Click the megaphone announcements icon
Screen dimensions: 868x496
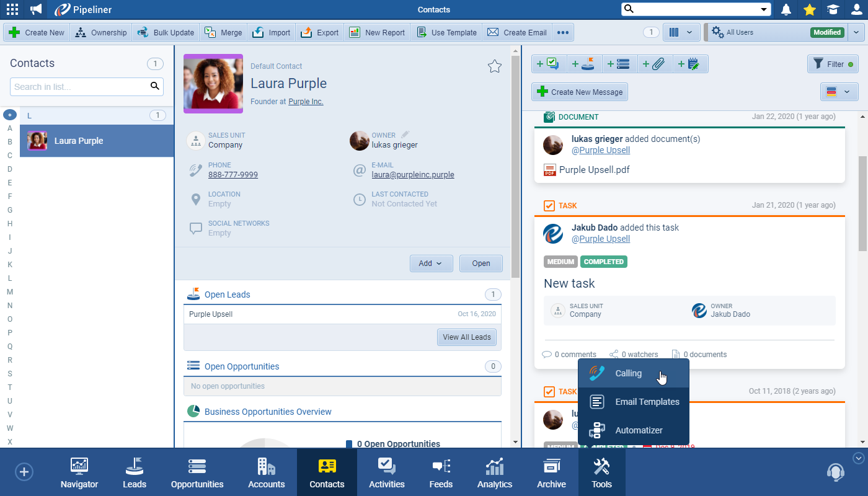[x=36, y=9]
